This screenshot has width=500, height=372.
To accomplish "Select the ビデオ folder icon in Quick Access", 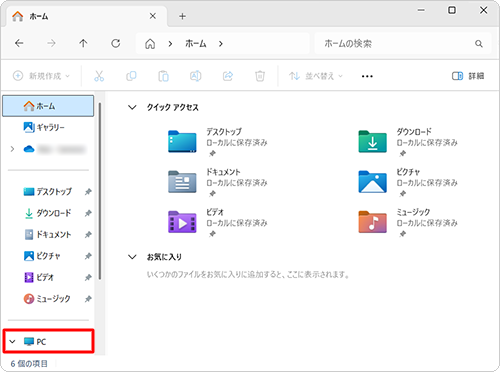I will pos(182,222).
